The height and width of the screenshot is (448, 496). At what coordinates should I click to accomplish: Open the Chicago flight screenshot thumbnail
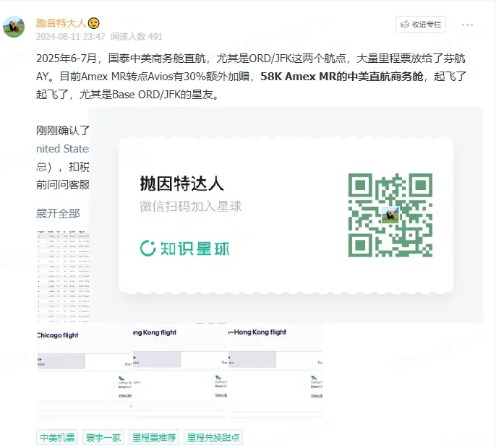(85, 373)
